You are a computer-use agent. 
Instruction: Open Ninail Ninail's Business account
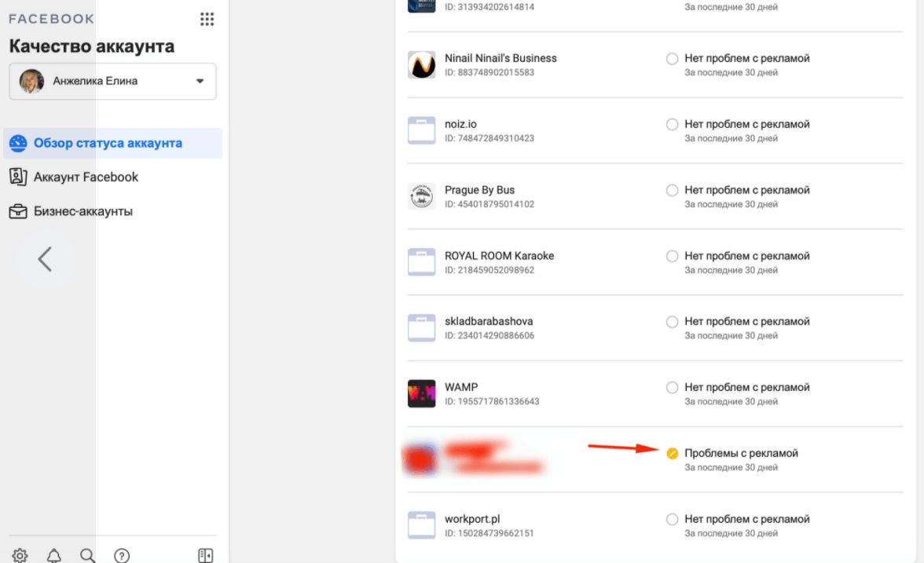[x=500, y=58]
